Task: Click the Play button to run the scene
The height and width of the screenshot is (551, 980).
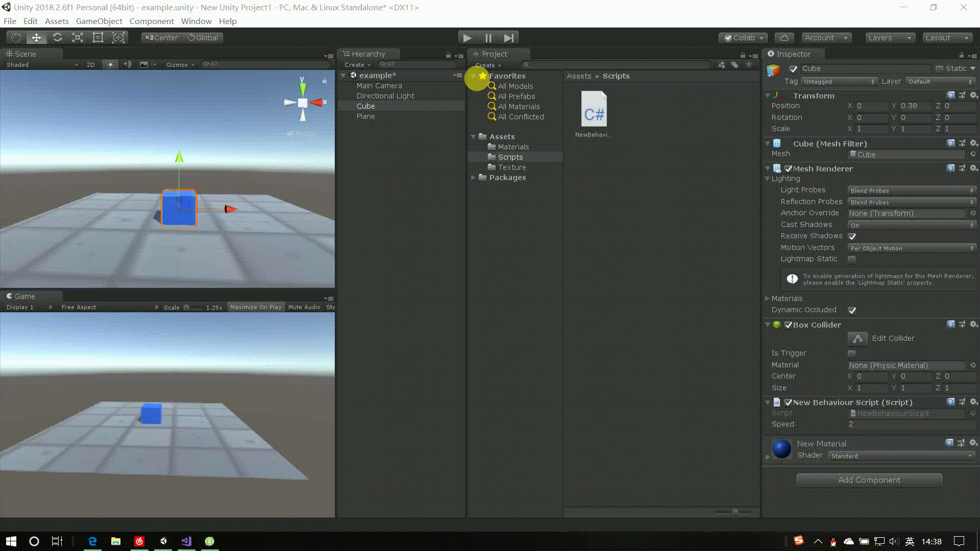Action: coord(467,38)
